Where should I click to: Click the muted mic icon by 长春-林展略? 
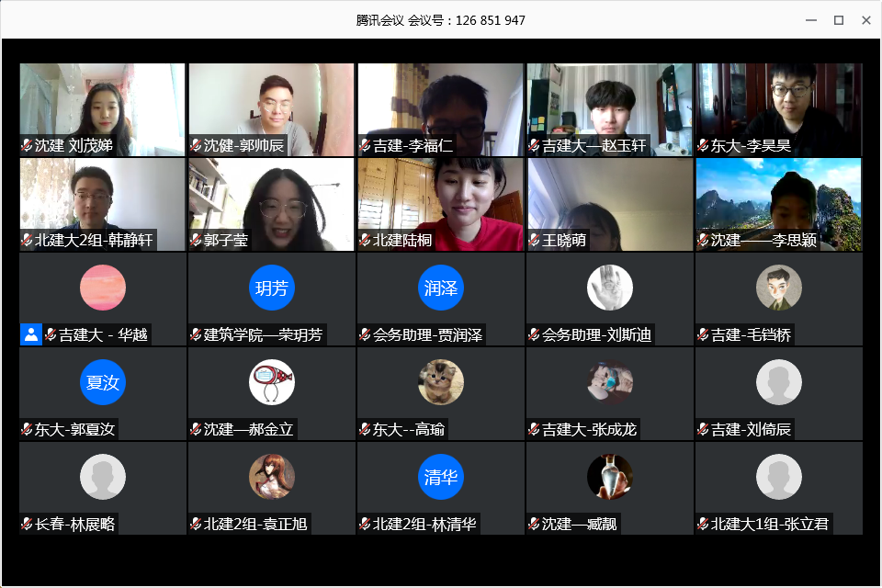point(27,524)
